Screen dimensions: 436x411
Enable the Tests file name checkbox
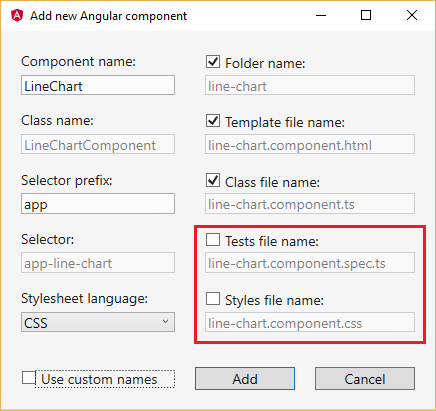(213, 239)
